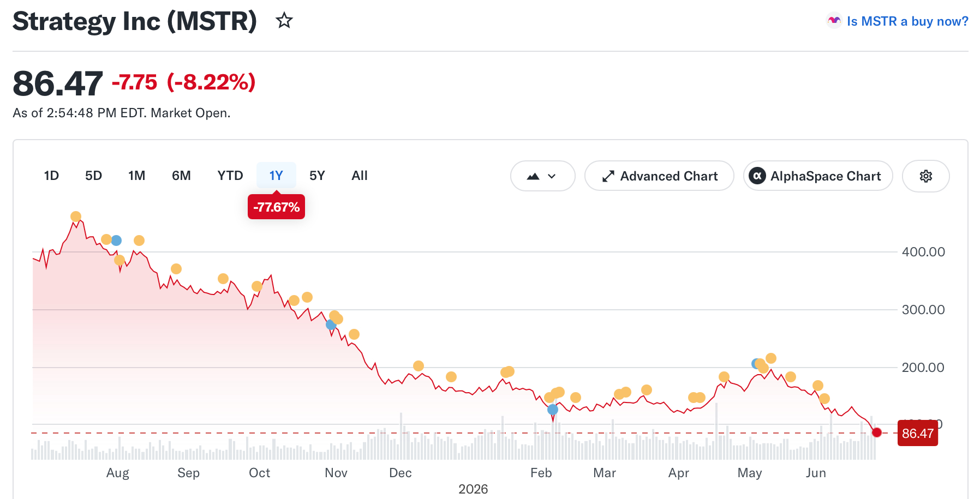Switch to the 1M range tab
The image size is (980, 499).
pyautogui.click(x=136, y=176)
